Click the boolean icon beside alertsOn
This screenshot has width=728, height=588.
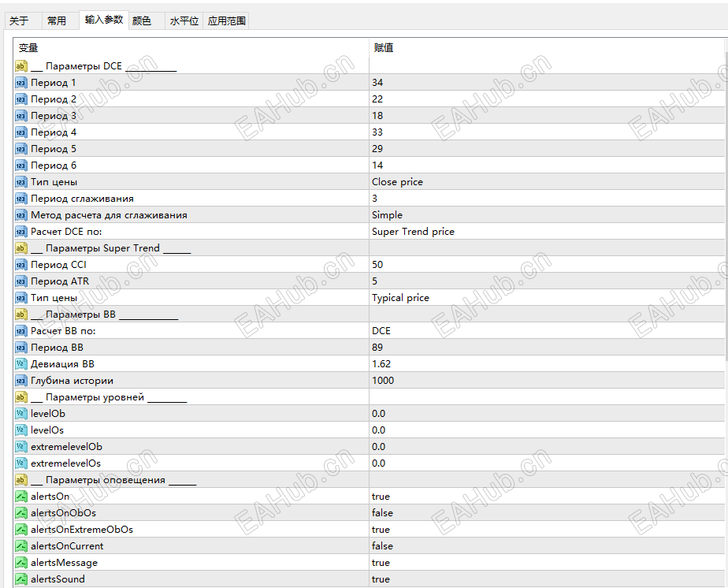click(x=21, y=497)
